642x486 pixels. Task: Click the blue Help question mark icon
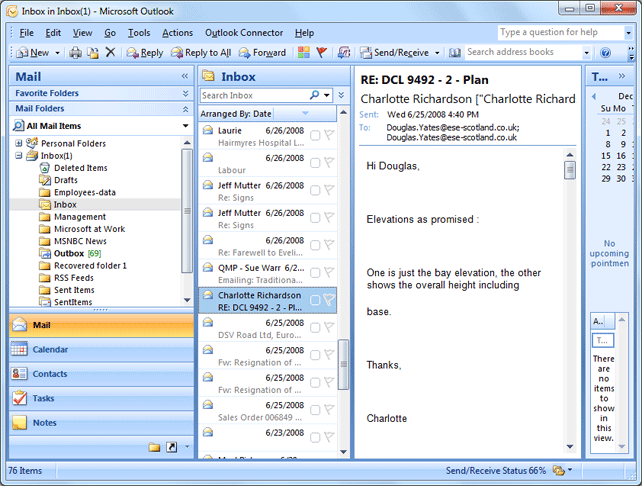click(x=605, y=52)
